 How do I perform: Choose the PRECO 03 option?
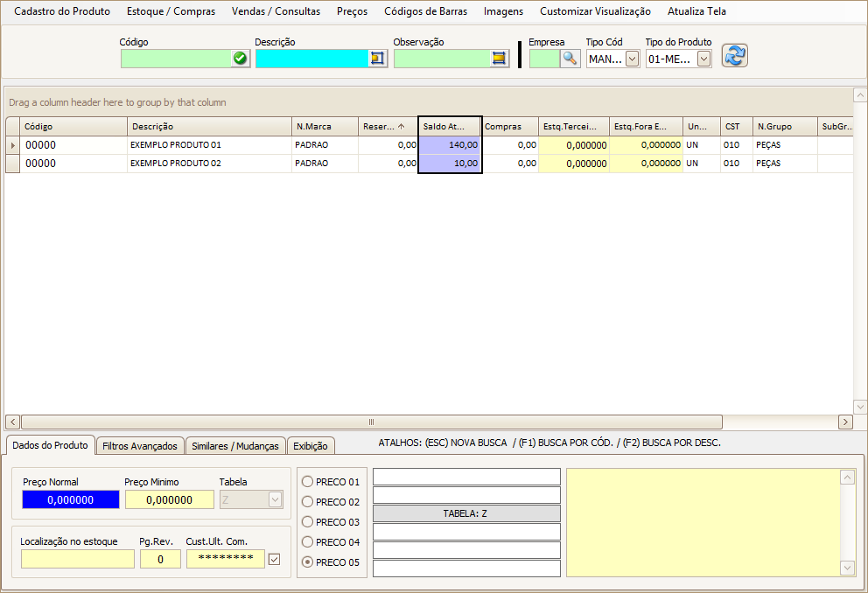coord(307,522)
